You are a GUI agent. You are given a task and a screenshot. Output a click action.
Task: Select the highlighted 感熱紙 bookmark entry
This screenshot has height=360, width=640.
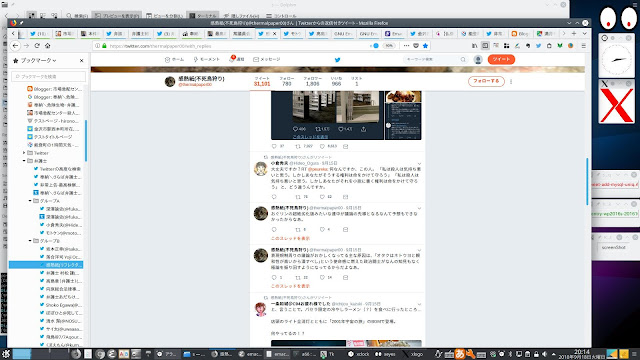click(46, 265)
